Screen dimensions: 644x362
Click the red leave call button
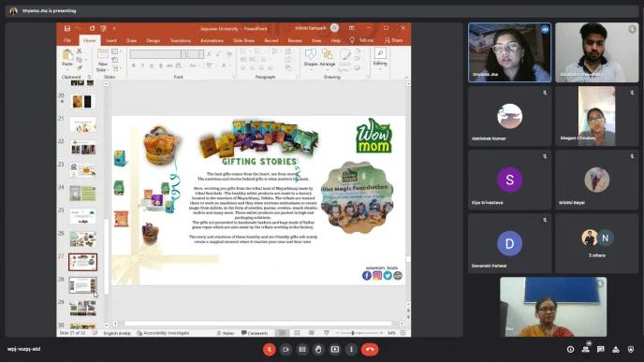(370, 349)
